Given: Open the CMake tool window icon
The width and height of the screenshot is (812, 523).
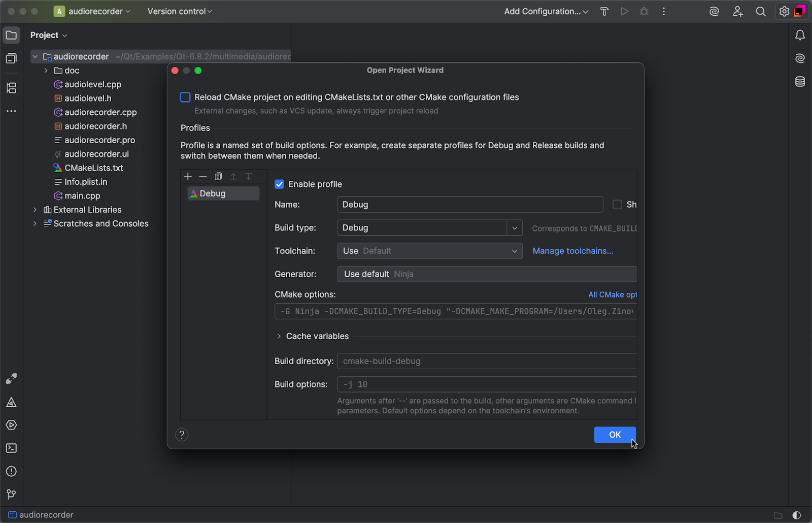Looking at the screenshot, I should point(11,402).
